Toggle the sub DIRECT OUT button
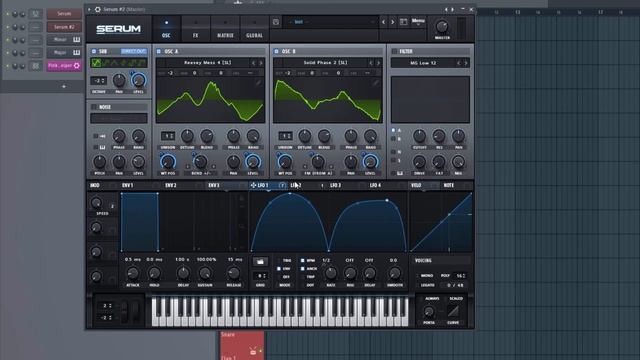The width and height of the screenshot is (640, 360). 133,51
